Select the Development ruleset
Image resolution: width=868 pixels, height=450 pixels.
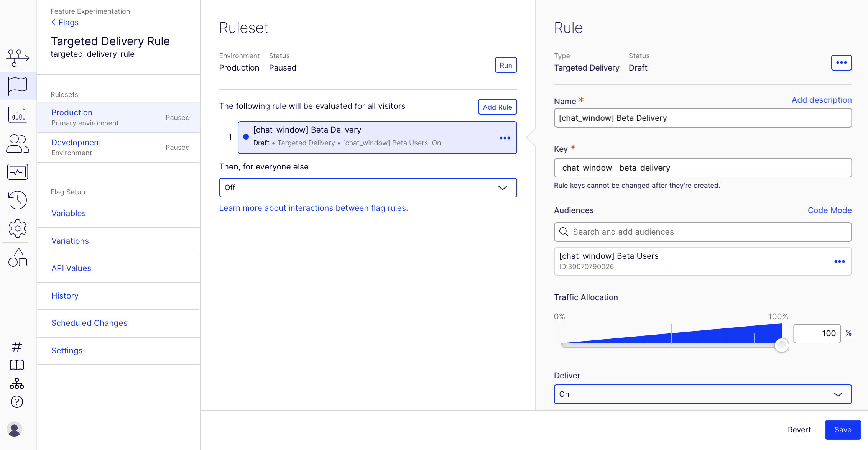(x=77, y=143)
